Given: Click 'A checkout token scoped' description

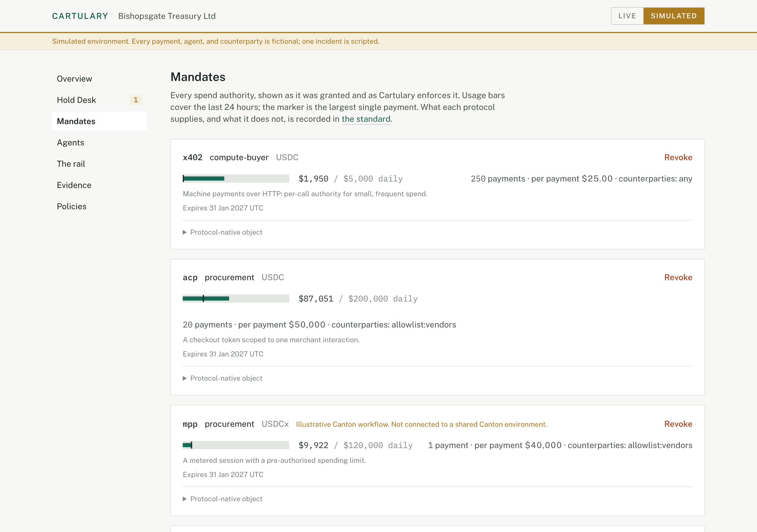Looking at the screenshot, I should [271, 340].
